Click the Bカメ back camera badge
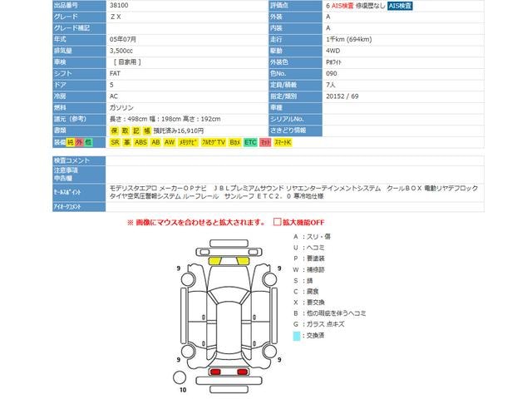The width and height of the screenshot is (532, 399). click(234, 142)
